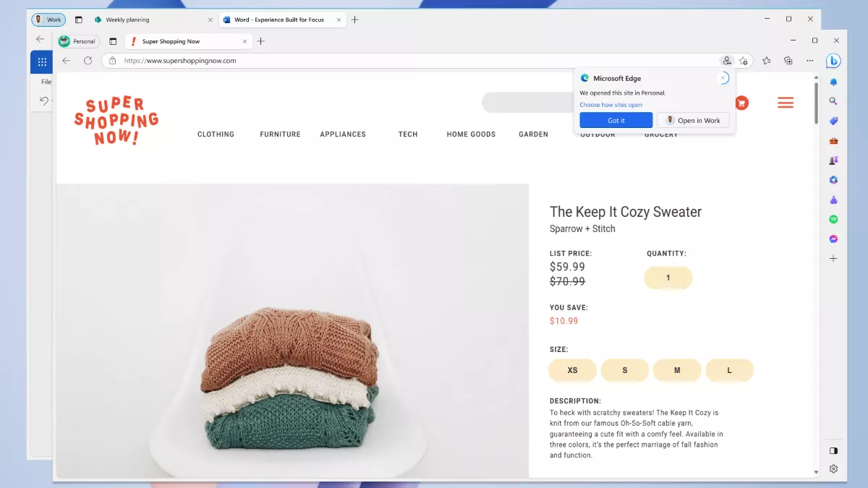Select size XS
Image resolution: width=868 pixels, height=488 pixels.
coord(572,370)
